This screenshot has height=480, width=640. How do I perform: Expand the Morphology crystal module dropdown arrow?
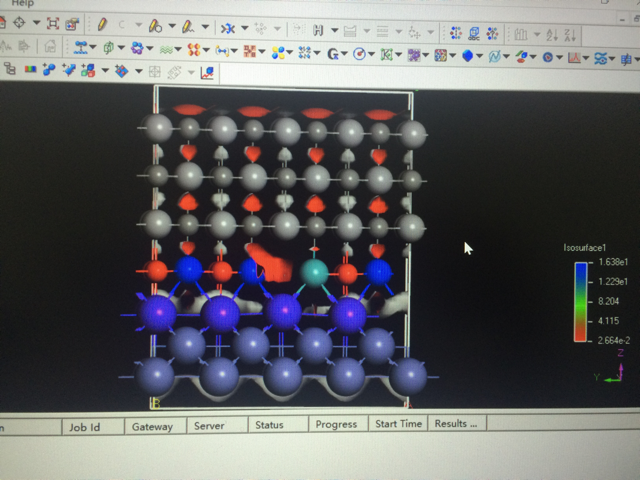pyautogui.click(x=480, y=56)
